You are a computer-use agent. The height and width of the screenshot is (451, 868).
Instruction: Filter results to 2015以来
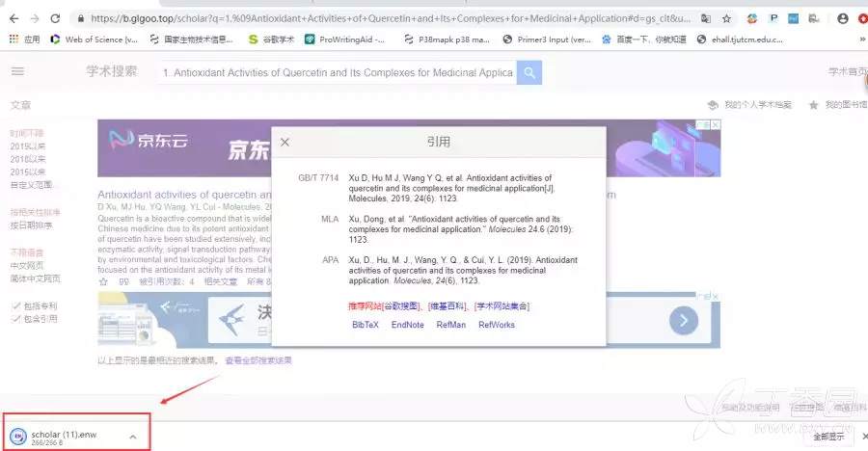[x=28, y=172]
